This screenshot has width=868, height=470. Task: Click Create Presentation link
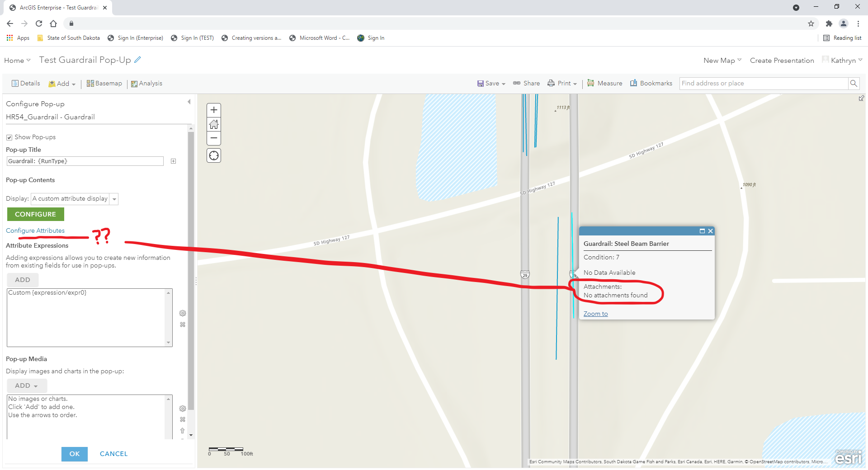click(x=782, y=61)
